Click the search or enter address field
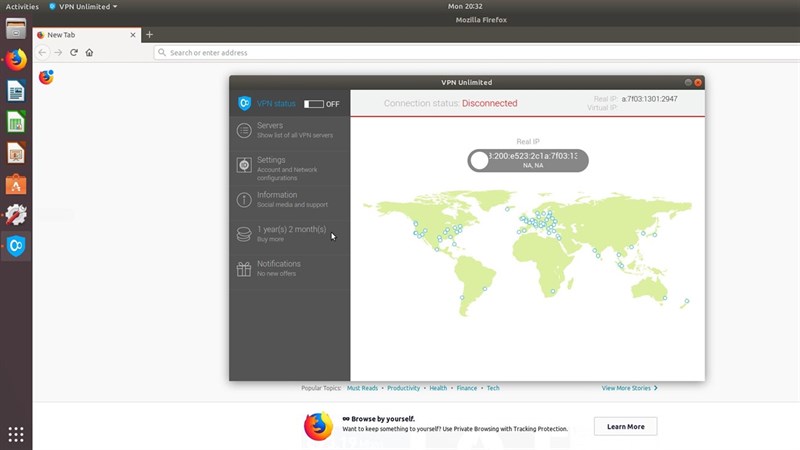The width and height of the screenshot is (800, 450). tap(477, 53)
